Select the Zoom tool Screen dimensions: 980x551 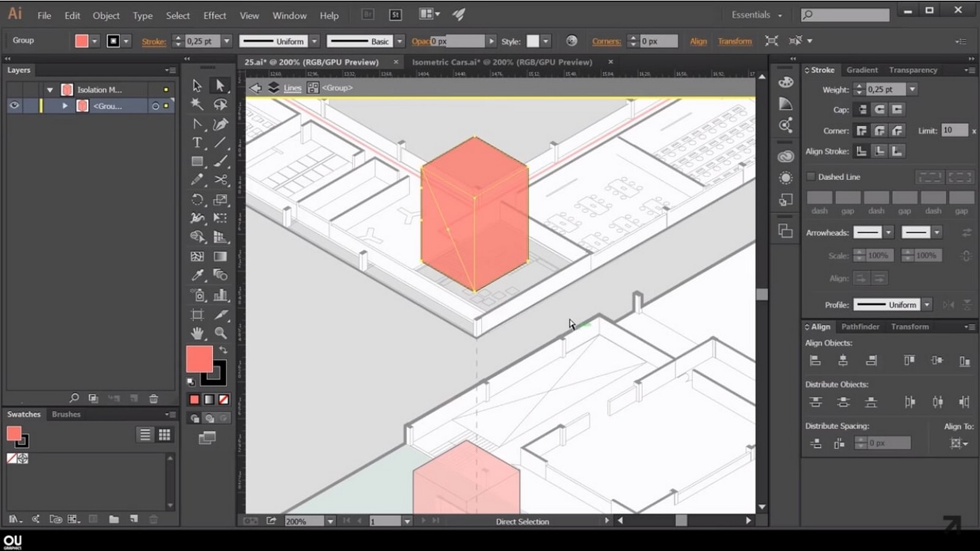[x=221, y=333]
